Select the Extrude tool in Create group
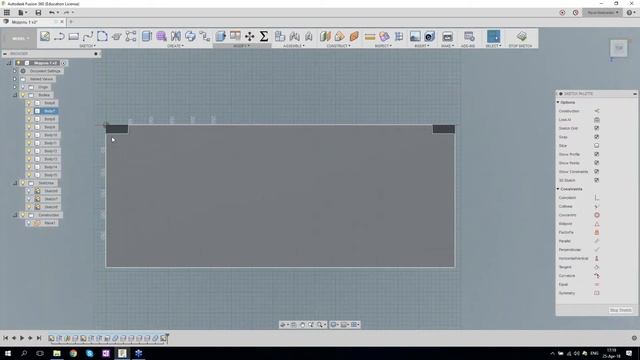 coord(147,36)
